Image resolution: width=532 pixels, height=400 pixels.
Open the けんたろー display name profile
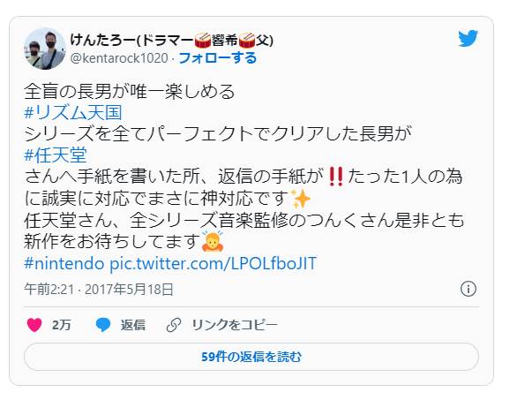pos(171,41)
